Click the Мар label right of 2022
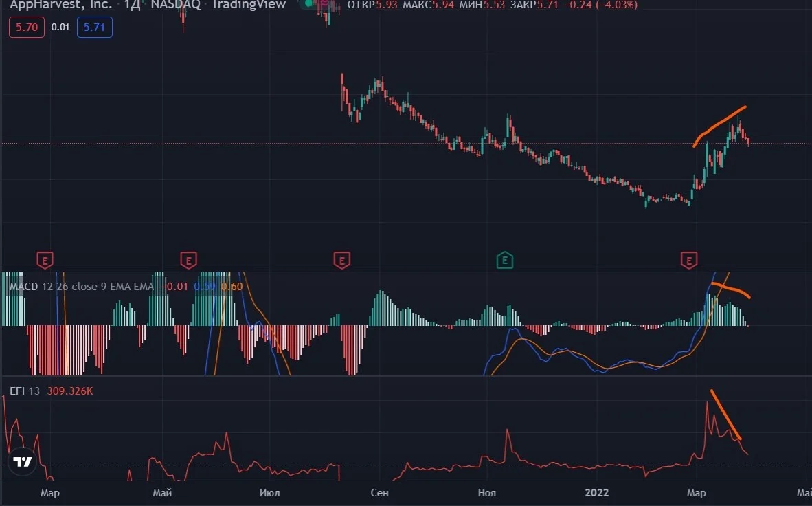The image size is (812, 506). point(697,492)
